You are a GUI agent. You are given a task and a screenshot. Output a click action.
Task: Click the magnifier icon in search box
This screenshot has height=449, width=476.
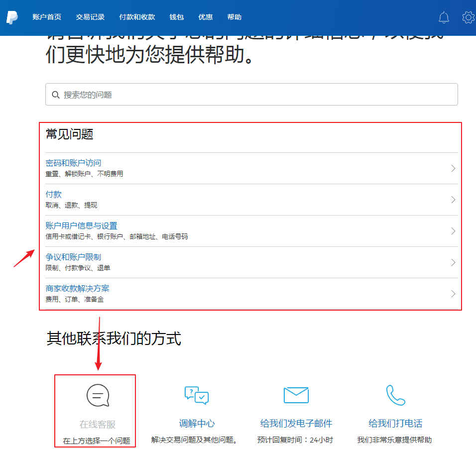tap(55, 95)
